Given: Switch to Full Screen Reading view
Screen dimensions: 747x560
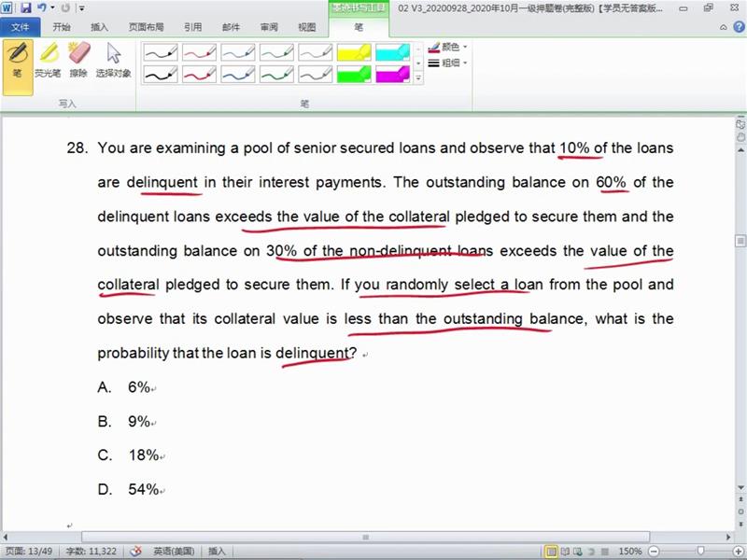Looking at the screenshot, I should coord(566,552).
